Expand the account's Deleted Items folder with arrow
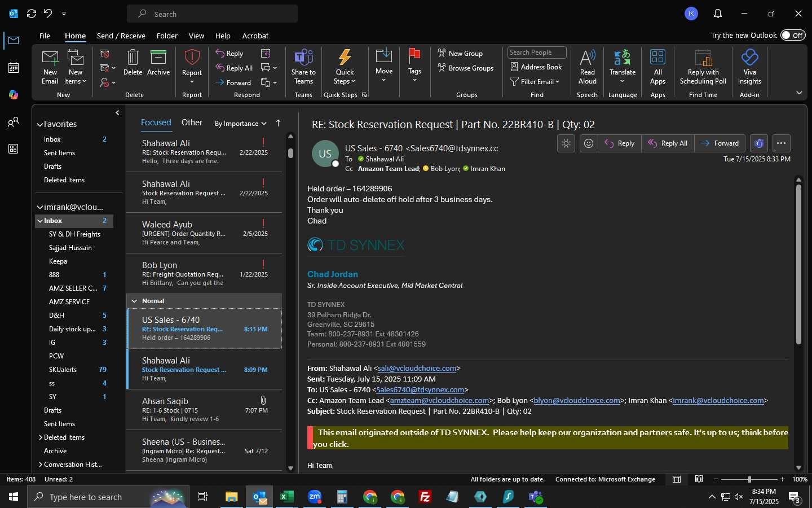The width and height of the screenshot is (812, 508). click(40, 437)
